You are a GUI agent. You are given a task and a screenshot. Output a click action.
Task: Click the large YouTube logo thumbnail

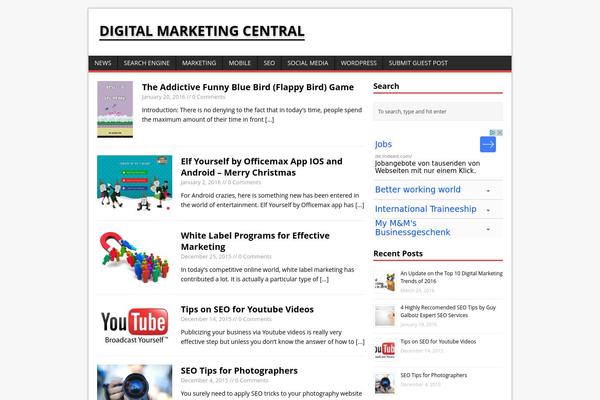[x=135, y=325]
